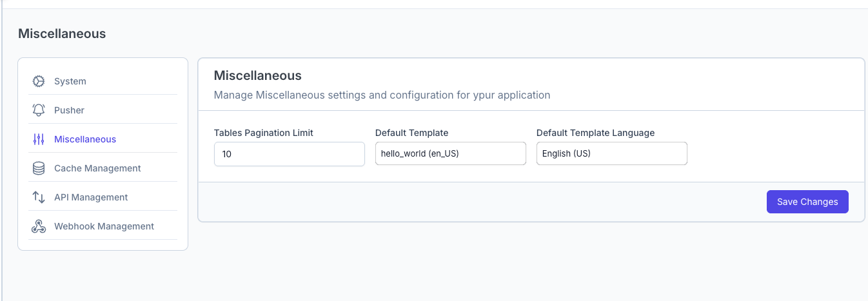This screenshot has width=868, height=301.
Task: Click the Save Changes button
Action: [x=807, y=202]
